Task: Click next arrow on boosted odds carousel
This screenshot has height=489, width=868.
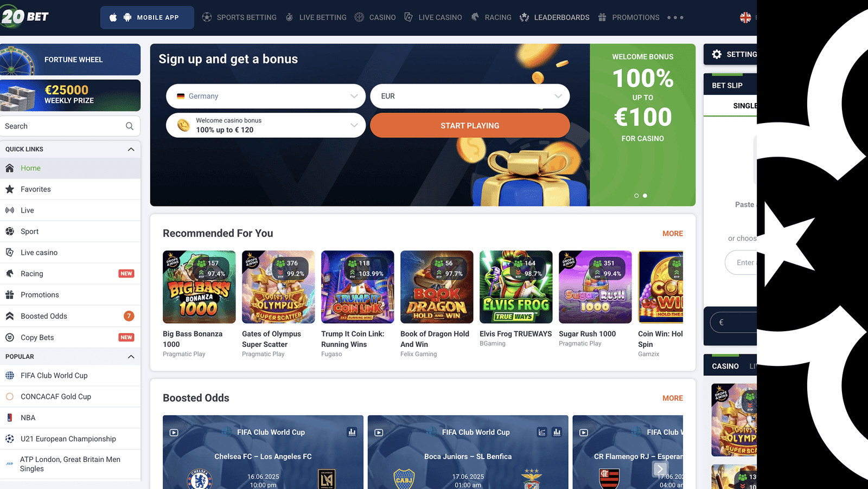Action: click(x=660, y=469)
